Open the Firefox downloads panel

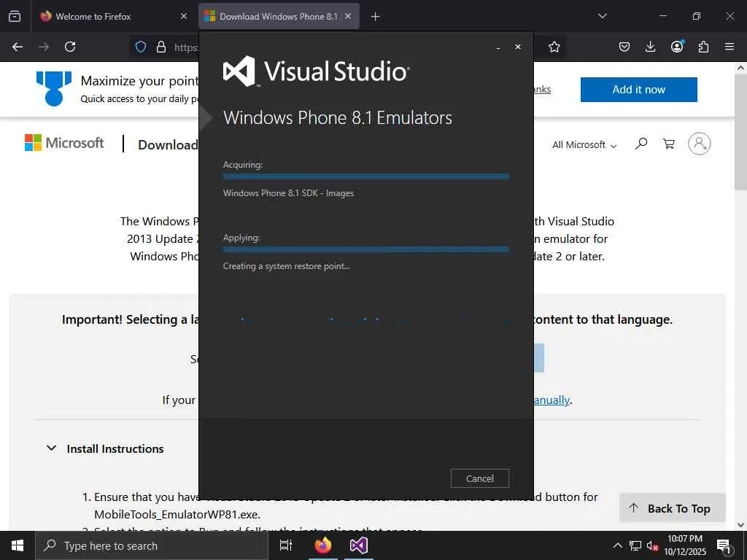coord(650,47)
